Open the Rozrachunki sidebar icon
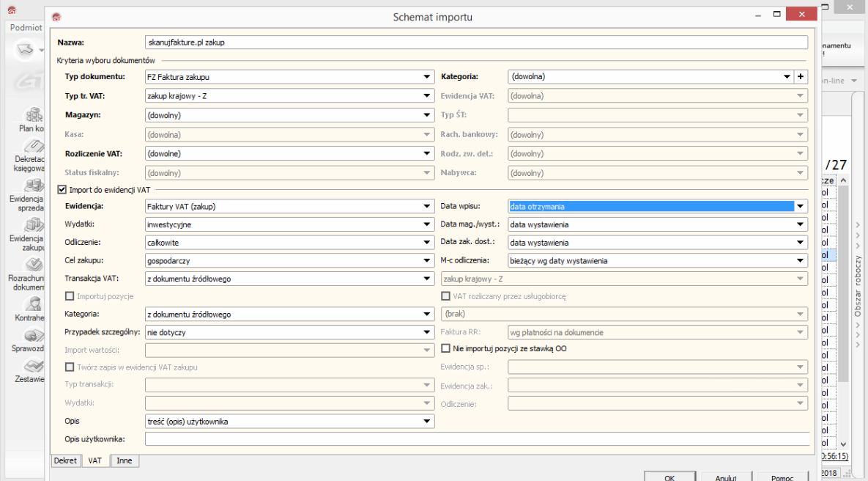 (33, 265)
